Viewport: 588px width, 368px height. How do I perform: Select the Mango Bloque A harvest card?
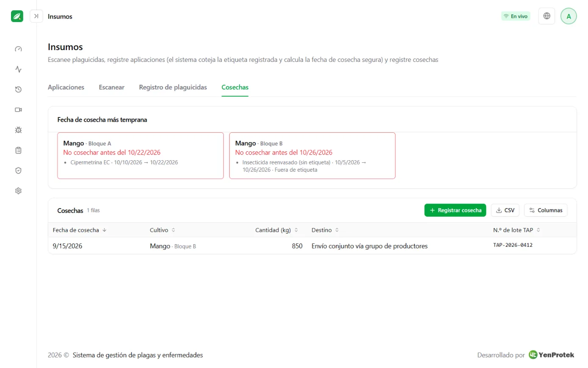140,156
